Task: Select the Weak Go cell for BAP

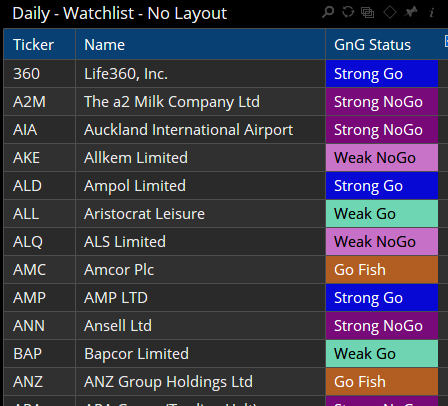Action: pos(382,354)
